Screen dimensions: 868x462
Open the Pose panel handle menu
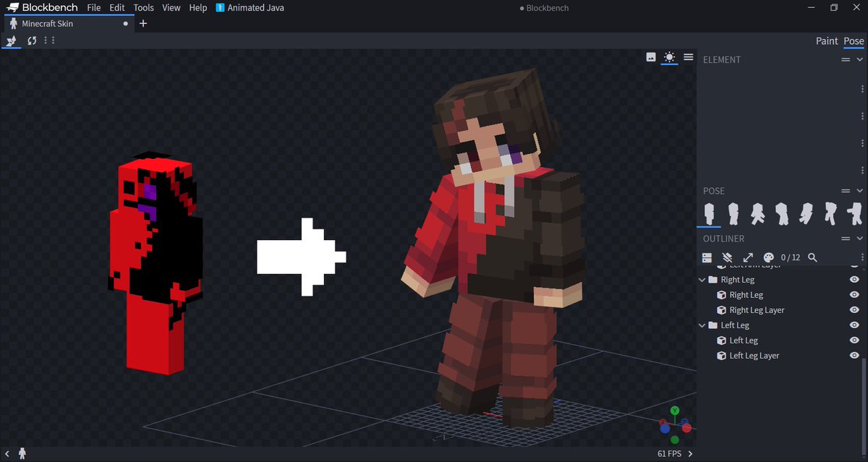click(x=846, y=191)
